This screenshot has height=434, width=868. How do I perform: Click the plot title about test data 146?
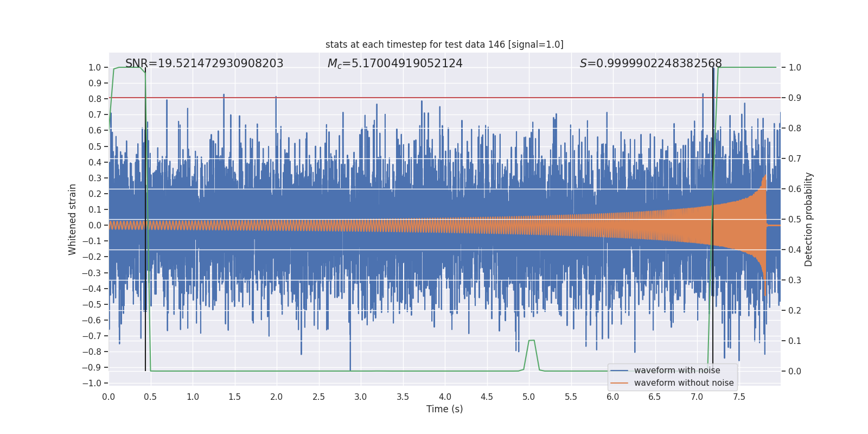[x=444, y=44]
